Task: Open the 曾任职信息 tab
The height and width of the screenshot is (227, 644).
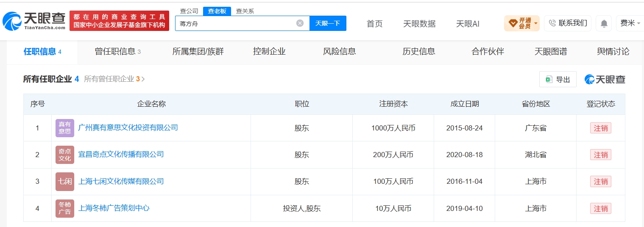Action: [117, 52]
